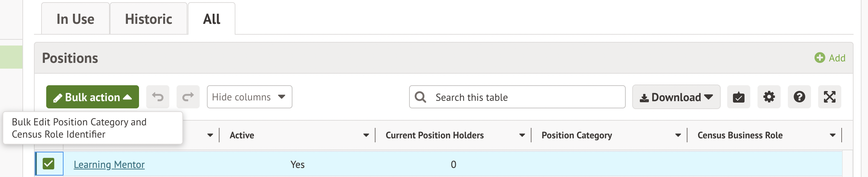Open the help question mark icon
The height and width of the screenshot is (177, 868).
(799, 97)
